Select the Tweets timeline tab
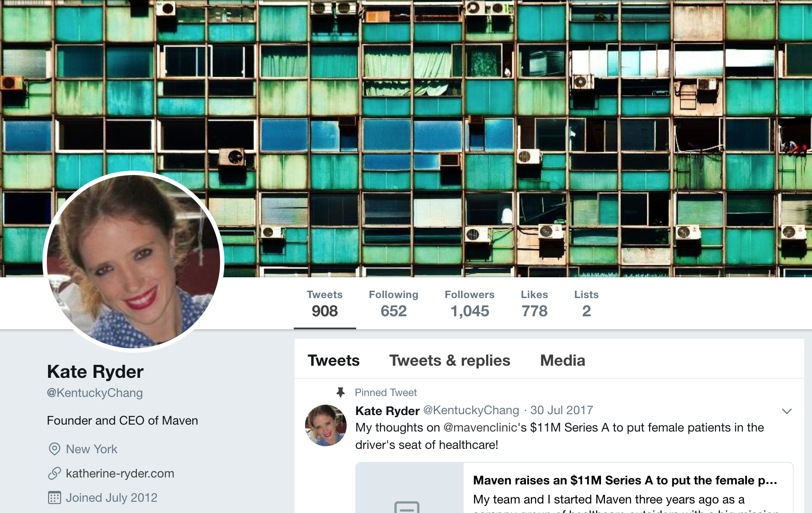Viewport: 812px width, 513px height. [x=334, y=360]
